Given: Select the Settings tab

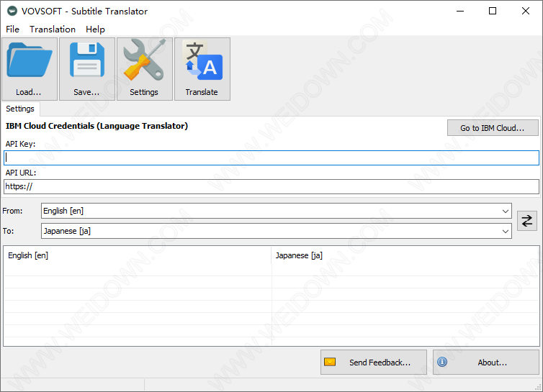Looking at the screenshot, I should click(x=20, y=109).
